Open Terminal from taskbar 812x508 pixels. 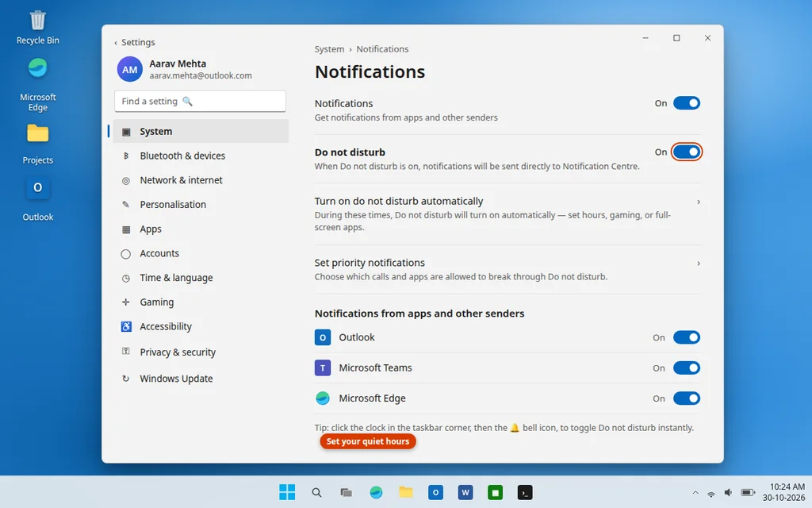[x=525, y=492]
